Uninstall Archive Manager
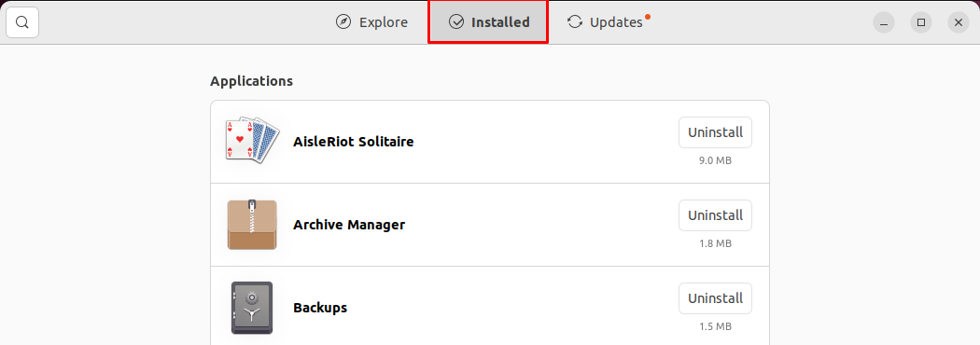This screenshot has width=980, height=345. click(x=715, y=215)
